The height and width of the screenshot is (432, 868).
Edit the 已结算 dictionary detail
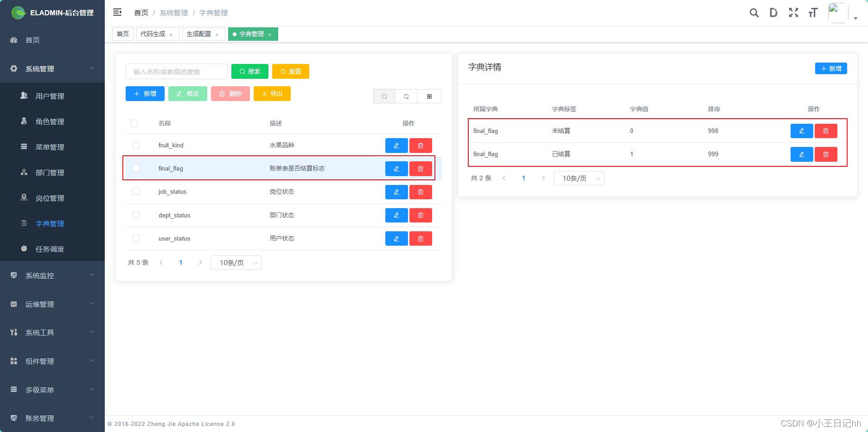tap(802, 154)
